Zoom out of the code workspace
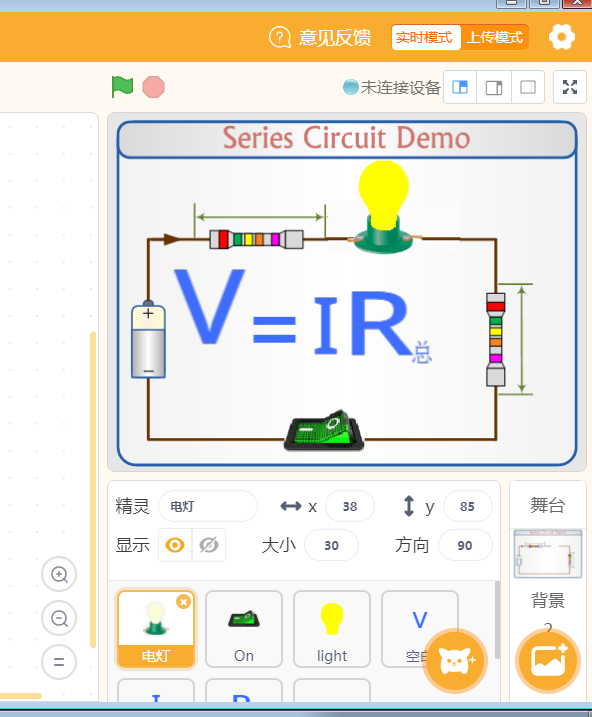Image resolution: width=592 pixels, height=717 pixels. (59, 618)
